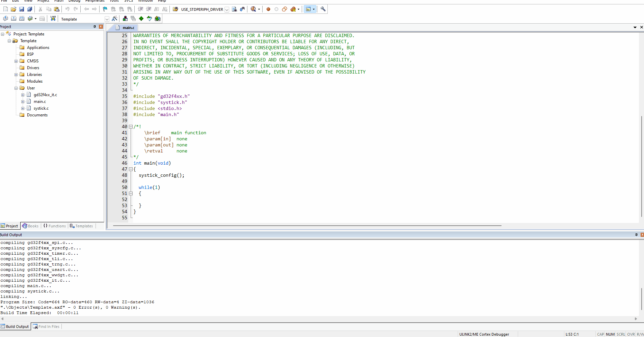Kill all breakpoints with the breakpoint-clear icon
Screen dimensions: 644x337
tap(293, 9)
